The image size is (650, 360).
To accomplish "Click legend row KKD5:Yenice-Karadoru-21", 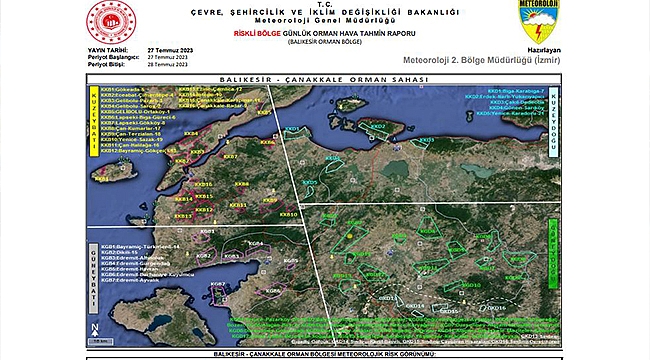I will click(510, 113).
